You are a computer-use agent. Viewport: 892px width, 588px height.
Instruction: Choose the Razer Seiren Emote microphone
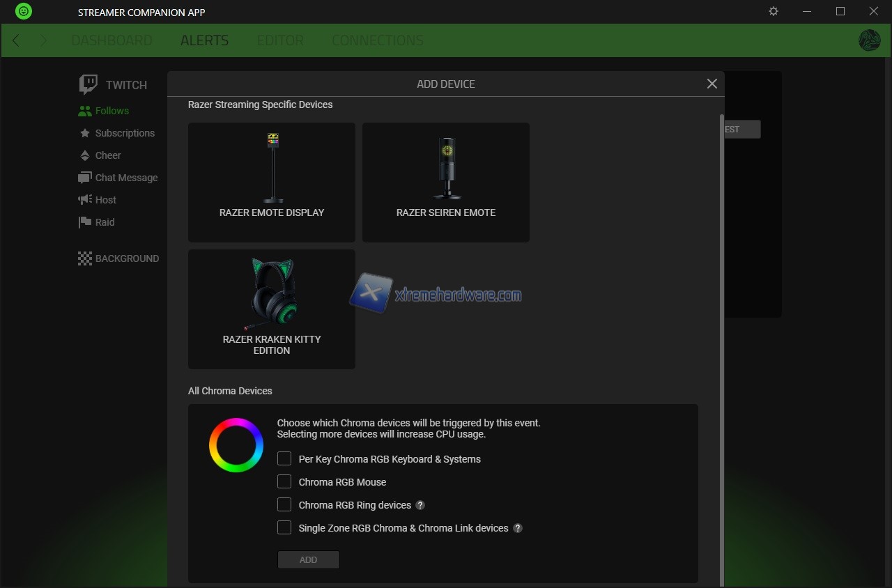[446, 183]
